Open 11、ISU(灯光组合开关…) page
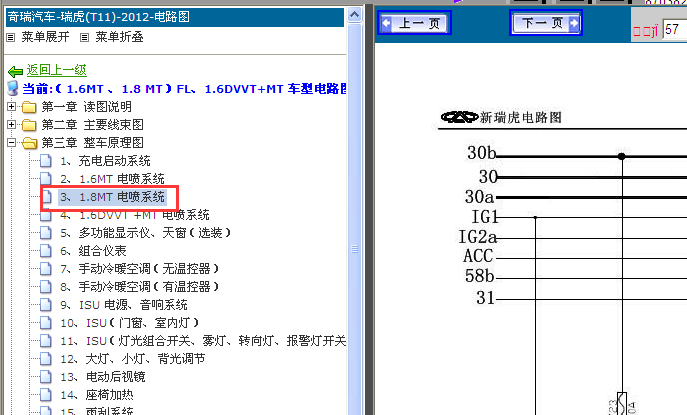This screenshot has width=687, height=415. pyautogui.click(x=203, y=341)
